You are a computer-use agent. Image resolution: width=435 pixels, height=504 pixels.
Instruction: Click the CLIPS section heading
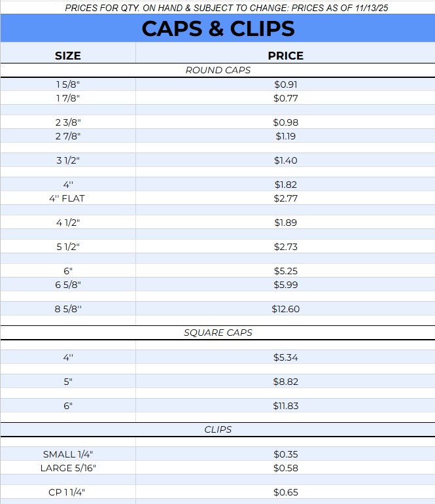point(218,429)
